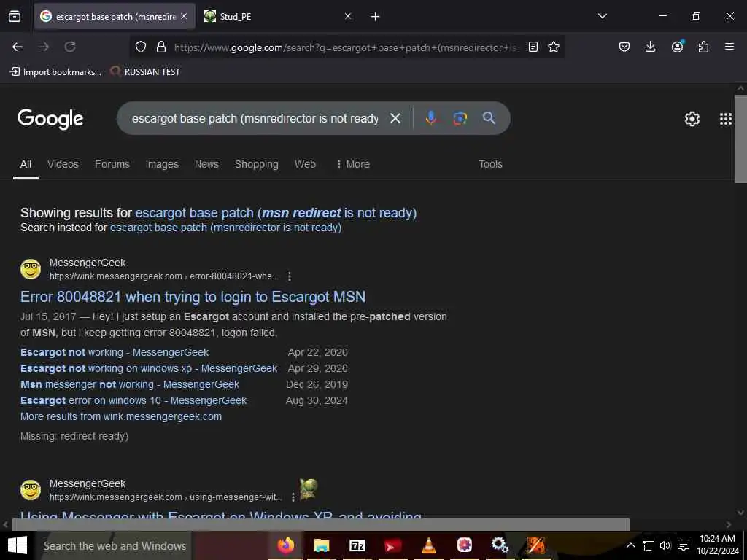Click the vertical page scrollbar thumb
Image resolution: width=747 pixels, height=560 pixels.
point(740,139)
